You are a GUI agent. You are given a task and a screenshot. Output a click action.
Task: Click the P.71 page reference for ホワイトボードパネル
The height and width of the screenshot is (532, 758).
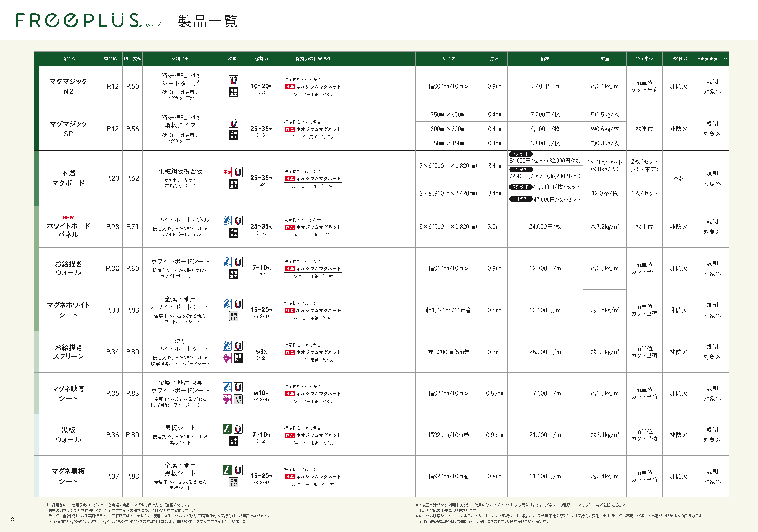pyautogui.click(x=132, y=227)
